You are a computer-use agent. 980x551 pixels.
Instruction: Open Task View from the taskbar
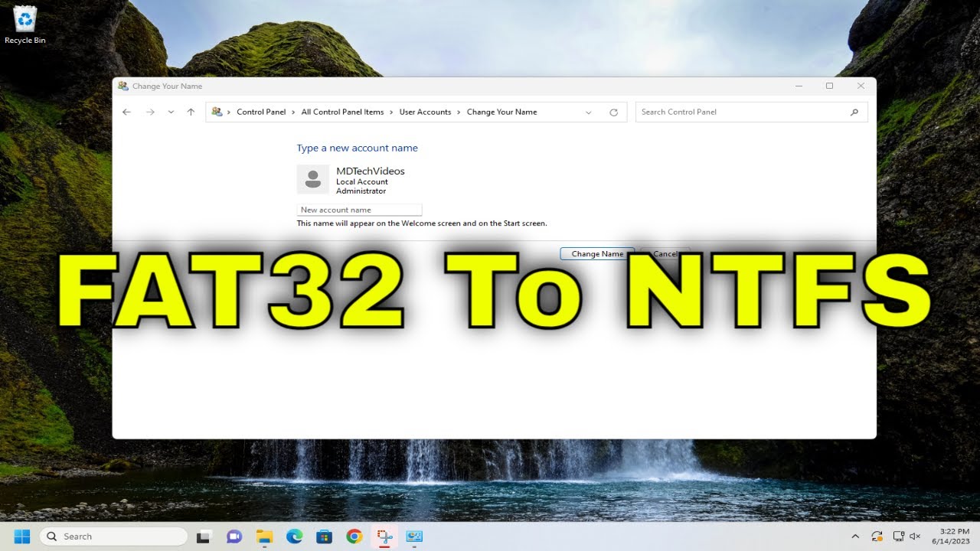click(x=204, y=536)
